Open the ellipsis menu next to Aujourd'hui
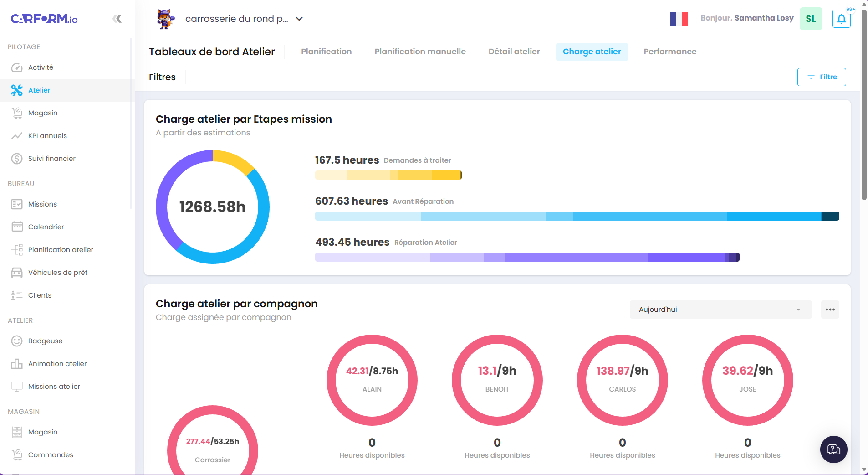The image size is (868, 475). click(x=830, y=309)
